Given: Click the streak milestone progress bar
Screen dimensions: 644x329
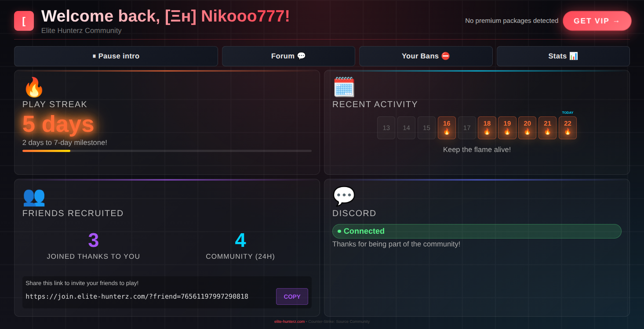Looking at the screenshot, I should (x=167, y=151).
